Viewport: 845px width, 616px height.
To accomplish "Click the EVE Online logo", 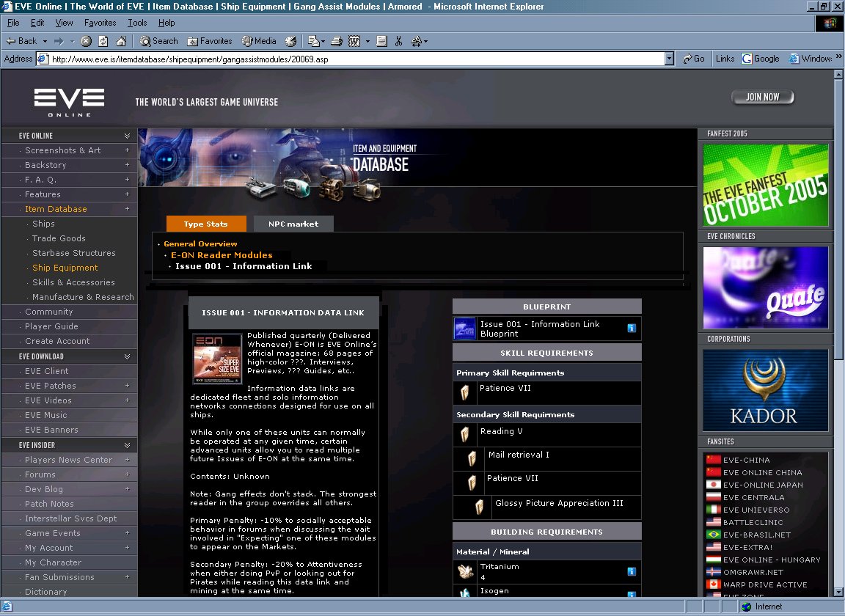I will 70,103.
